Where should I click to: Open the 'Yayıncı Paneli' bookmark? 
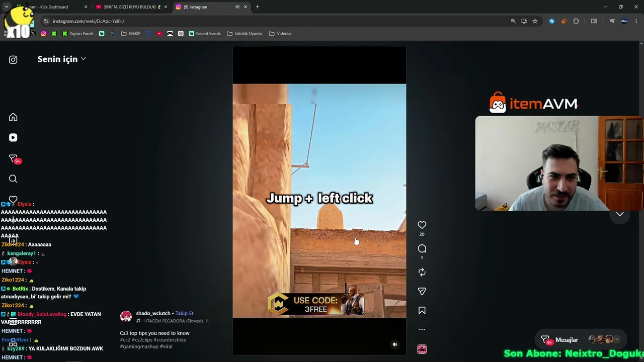pyautogui.click(x=77, y=34)
